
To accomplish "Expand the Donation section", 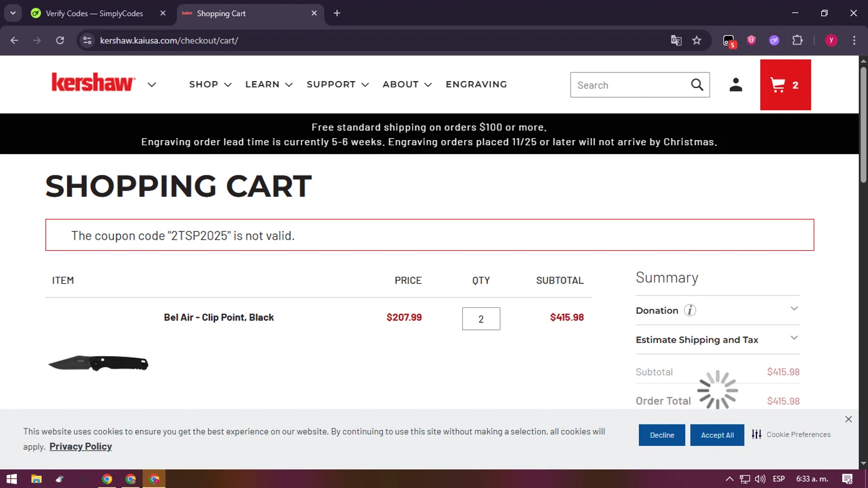I will point(718,310).
